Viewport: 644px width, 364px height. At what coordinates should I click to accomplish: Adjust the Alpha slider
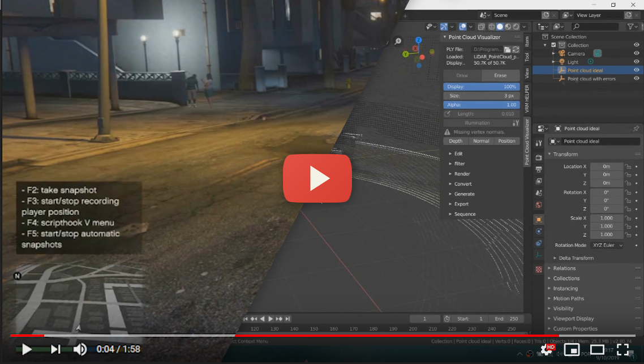[x=482, y=105]
